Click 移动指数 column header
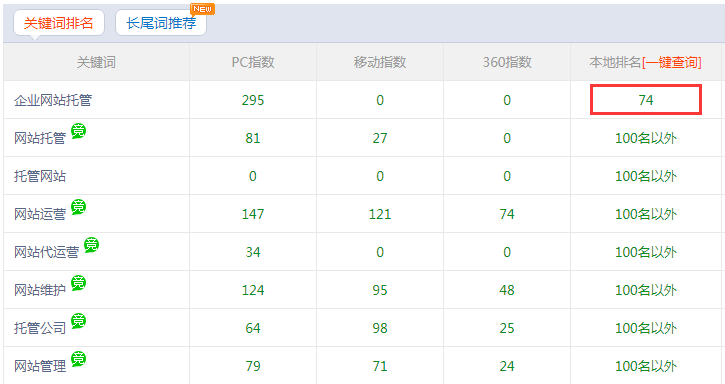Image resolution: width=725 pixels, height=384 pixels. coord(380,62)
